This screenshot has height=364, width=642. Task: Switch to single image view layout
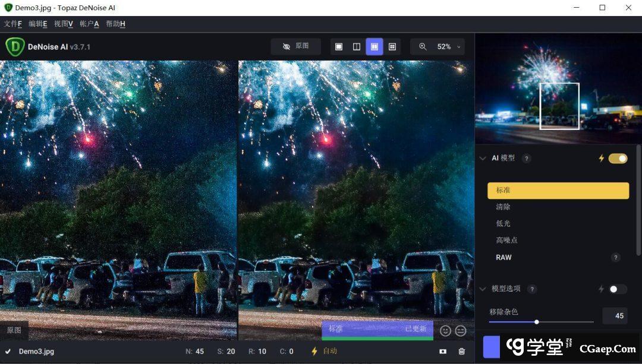click(x=339, y=47)
